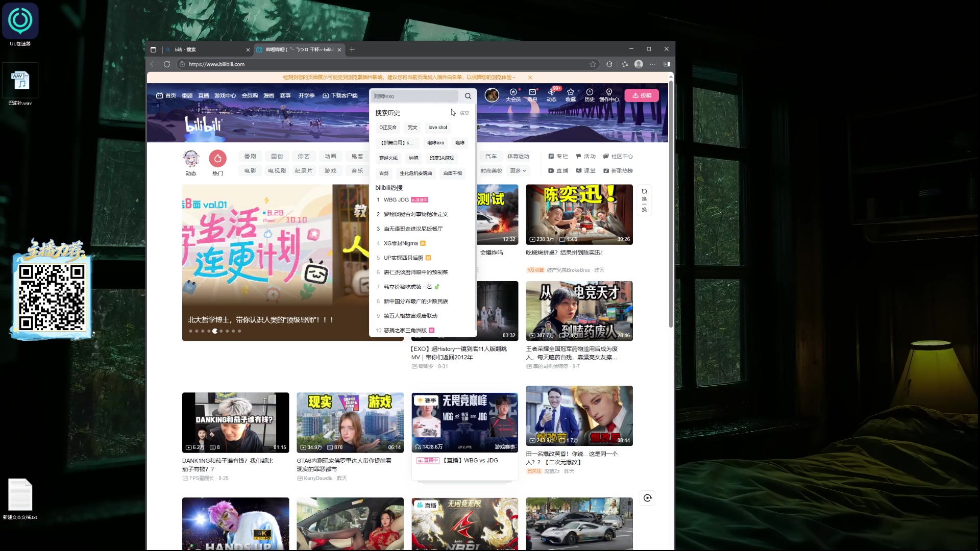The height and width of the screenshot is (551, 980).
Task: Close the active bilibili browser tab
Action: [339, 49]
